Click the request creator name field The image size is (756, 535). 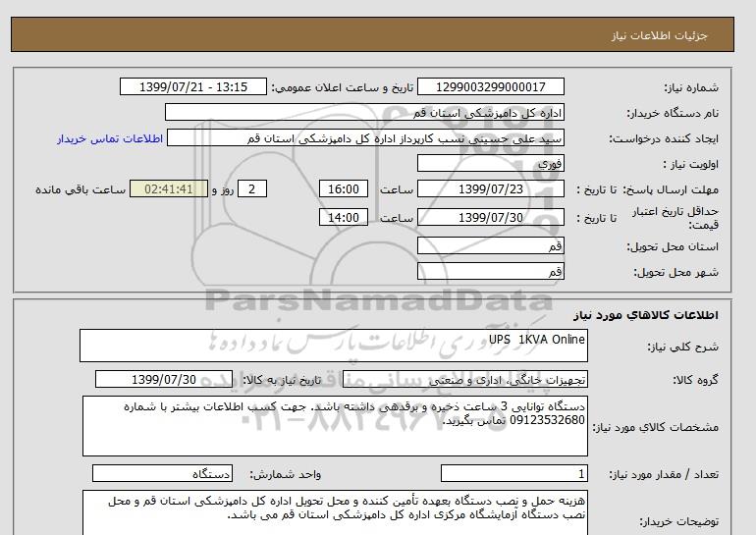[x=365, y=137]
